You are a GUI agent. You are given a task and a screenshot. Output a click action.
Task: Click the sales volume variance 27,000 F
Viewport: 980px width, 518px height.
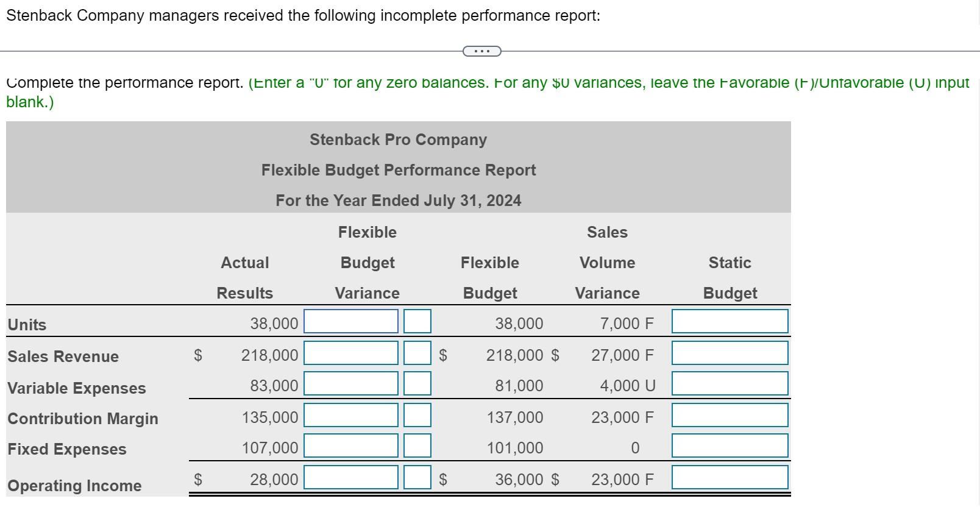tap(622, 355)
